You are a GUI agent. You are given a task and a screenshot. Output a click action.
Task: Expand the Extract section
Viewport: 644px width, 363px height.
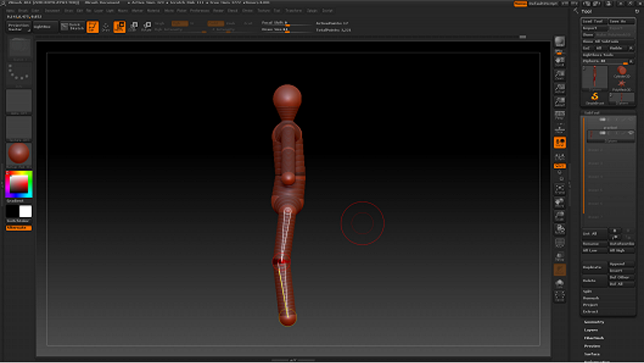590,312
